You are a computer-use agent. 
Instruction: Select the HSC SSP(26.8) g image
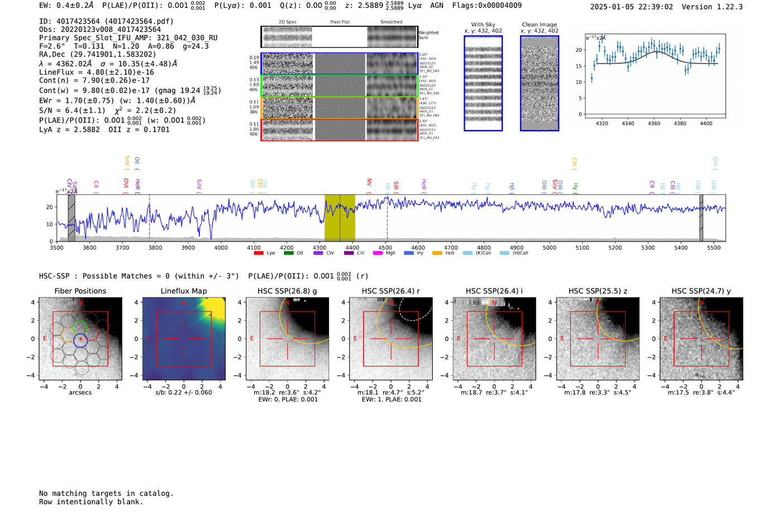coord(287,339)
